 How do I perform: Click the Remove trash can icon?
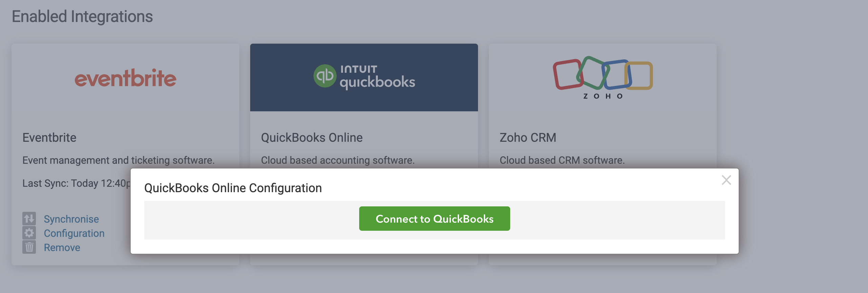coord(29,247)
